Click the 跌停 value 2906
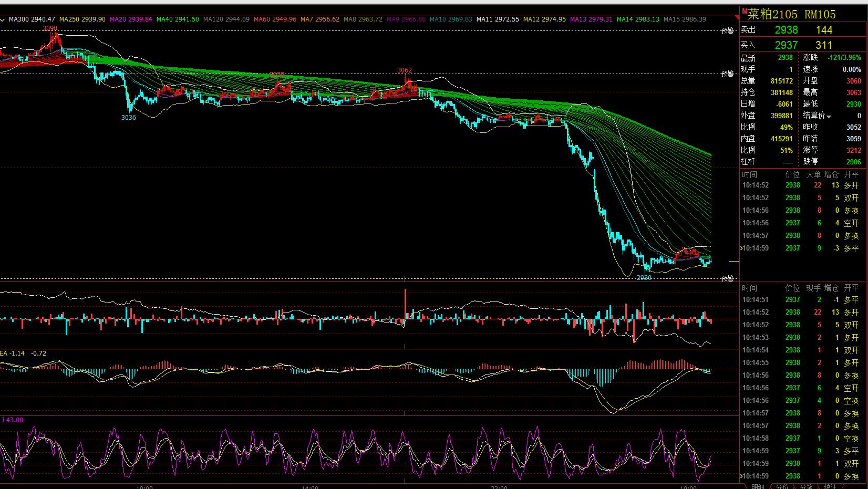The image size is (868, 489). (x=854, y=162)
